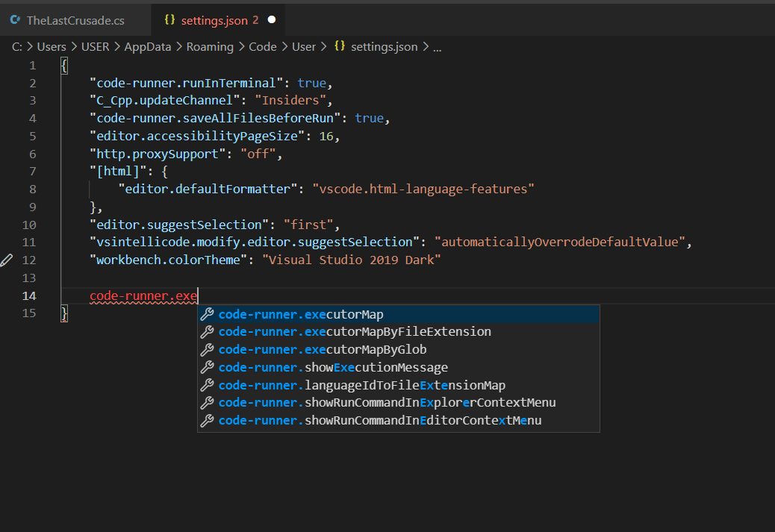
Task: Choose suggestion code-runner.languageIdToFileExtensionMap
Action: [399, 385]
